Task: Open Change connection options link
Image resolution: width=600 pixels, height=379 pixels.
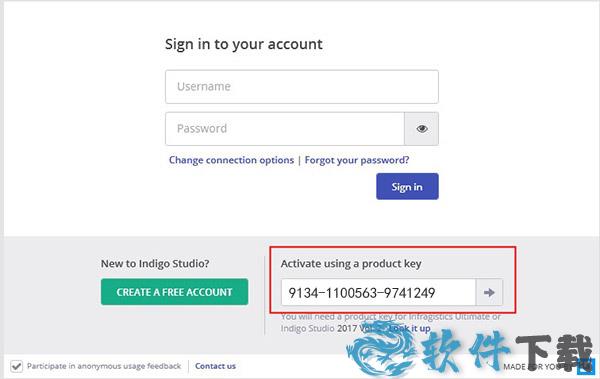Action: pos(231,160)
